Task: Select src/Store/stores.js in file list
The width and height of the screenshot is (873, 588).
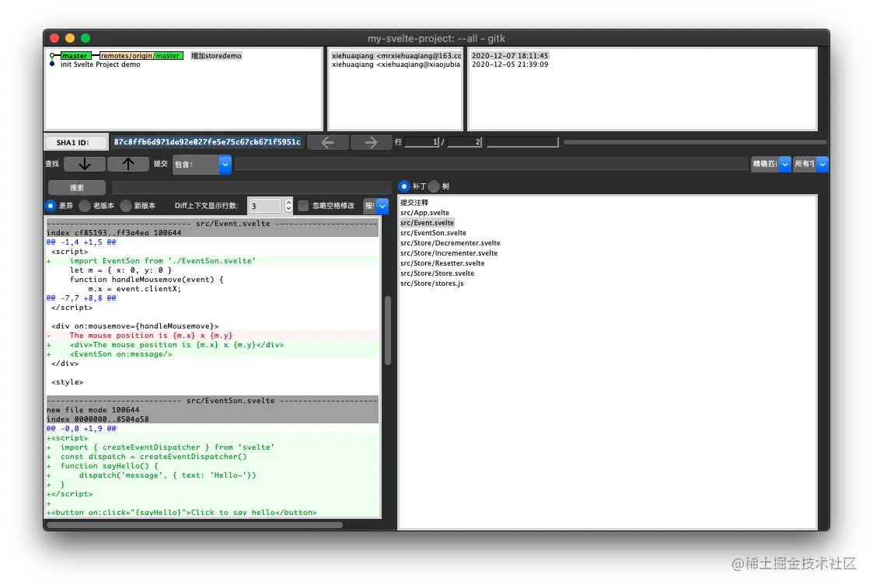Action: [431, 284]
